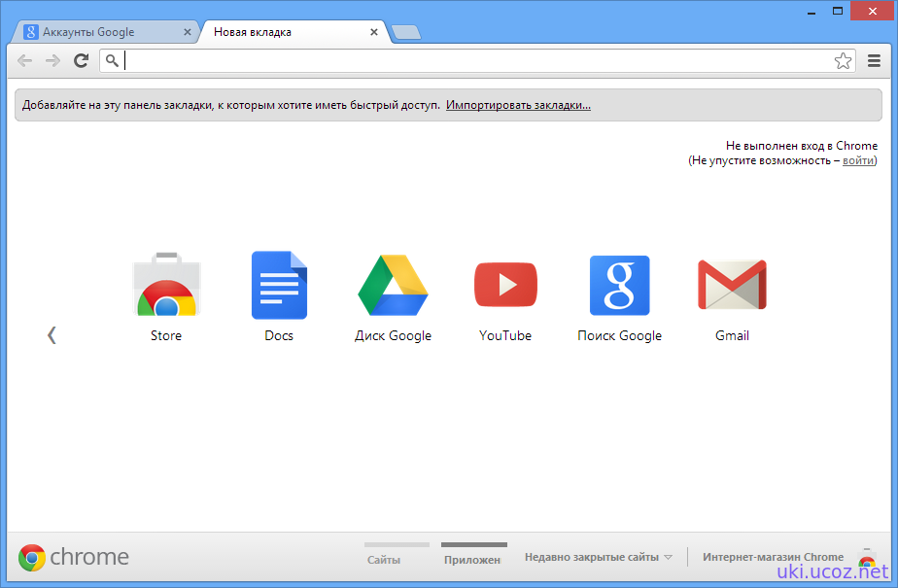Viewport: 898px width, 588px height.
Task: Click the Не выполнен вход в Chrome text
Action: pyautogui.click(x=801, y=146)
